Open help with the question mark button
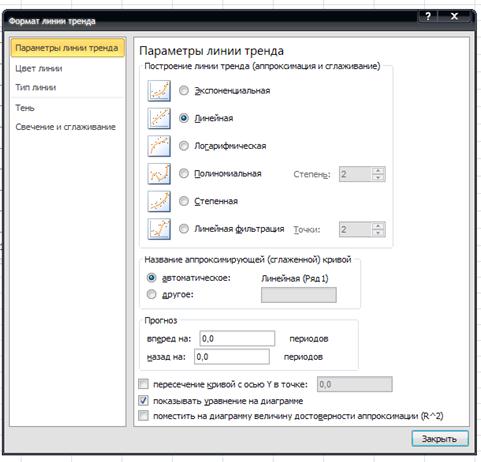 (x=428, y=16)
